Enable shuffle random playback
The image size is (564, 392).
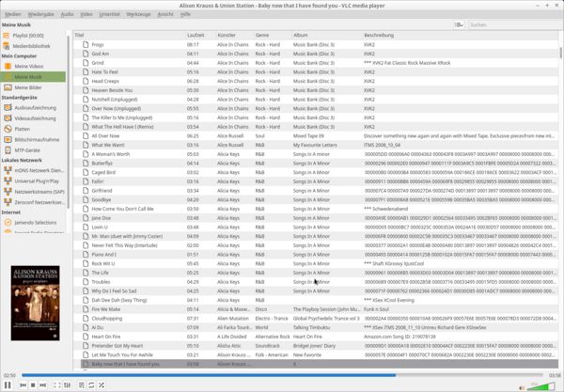pyautogui.click(x=102, y=384)
